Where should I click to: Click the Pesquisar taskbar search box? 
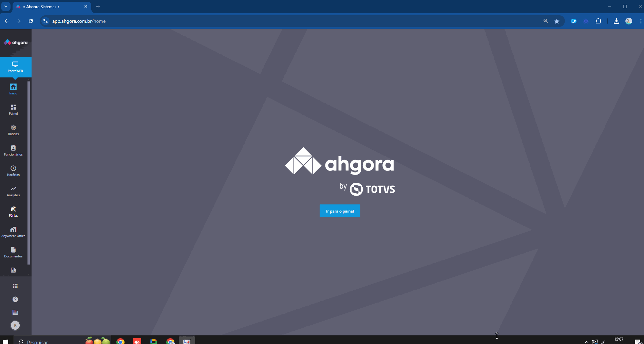click(x=63, y=340)
